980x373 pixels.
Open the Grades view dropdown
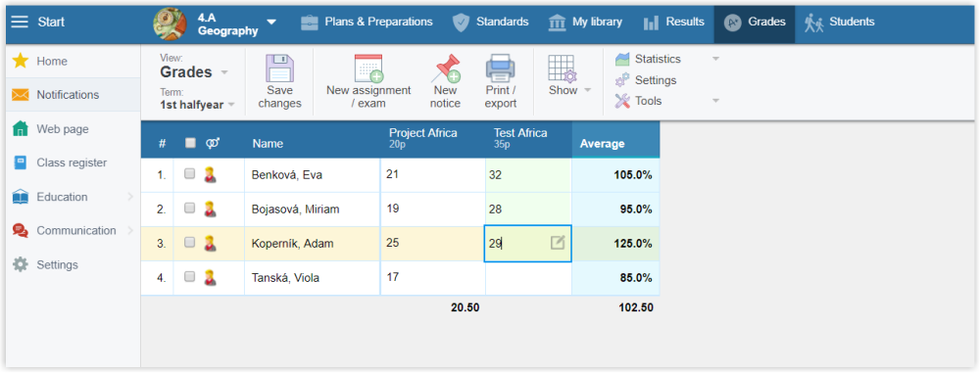tap(194, 71)
